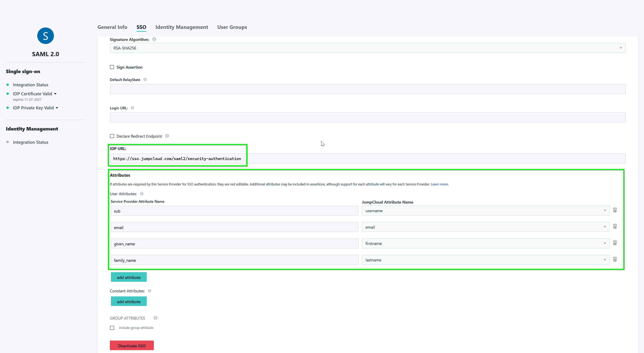Click Login URL info icon
644x353 pixels.
(x=132, y=108)
